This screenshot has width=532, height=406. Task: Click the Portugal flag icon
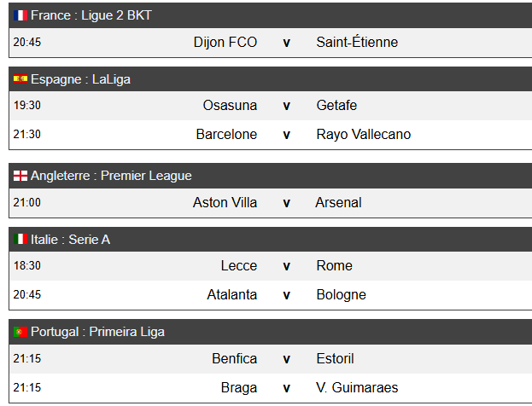pyautogui.click(x=20, y=332)
